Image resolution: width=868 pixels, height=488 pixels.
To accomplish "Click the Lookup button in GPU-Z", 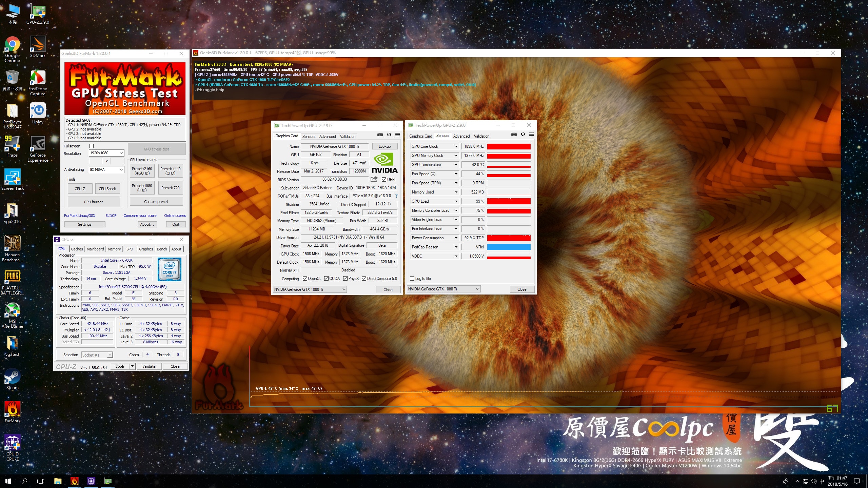I will pyautogui.click(x=384, y=146).
